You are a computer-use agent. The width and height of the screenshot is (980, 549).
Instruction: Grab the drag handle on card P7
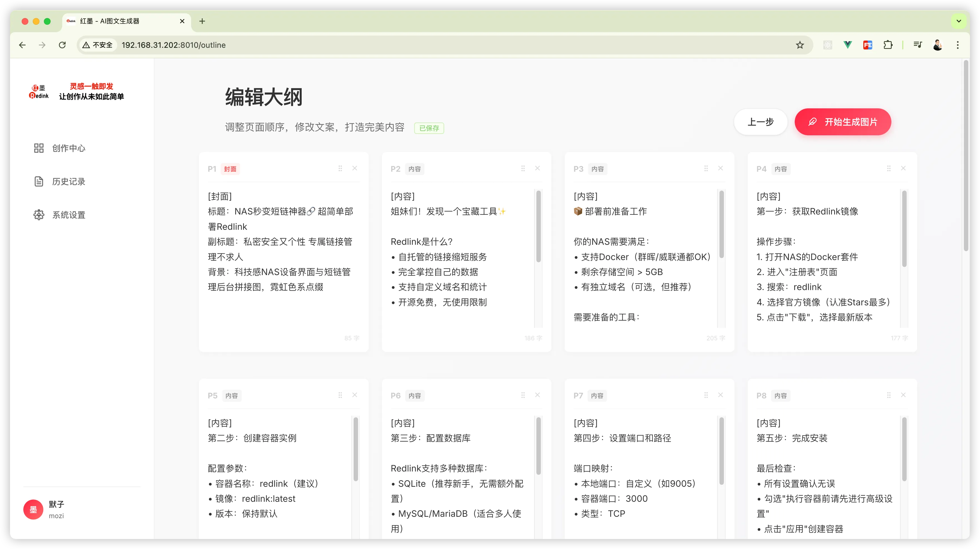click(706, 395)
